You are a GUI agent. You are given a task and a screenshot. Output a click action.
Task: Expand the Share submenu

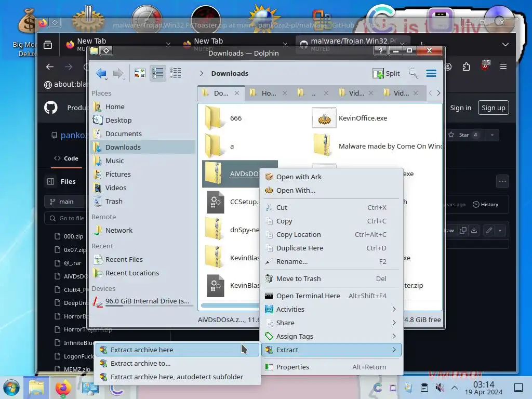331,323
